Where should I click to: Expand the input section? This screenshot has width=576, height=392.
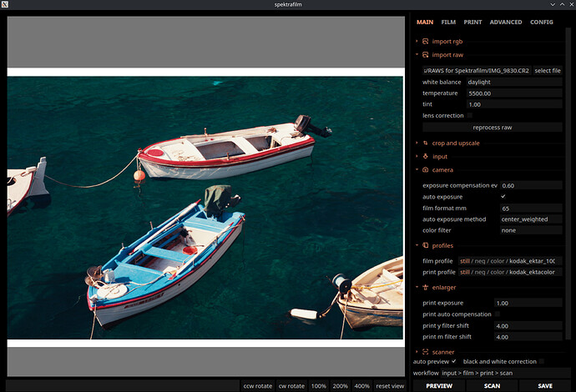click(x=417, y=156)
